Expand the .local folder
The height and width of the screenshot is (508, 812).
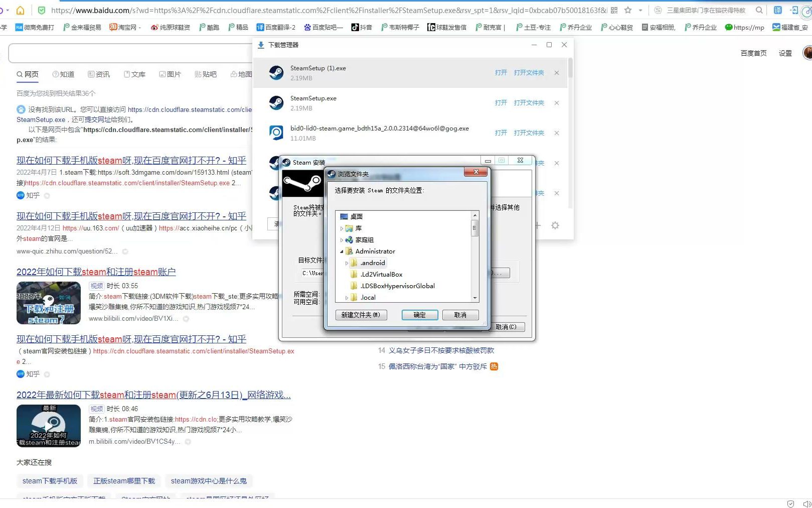coord(346,298)
